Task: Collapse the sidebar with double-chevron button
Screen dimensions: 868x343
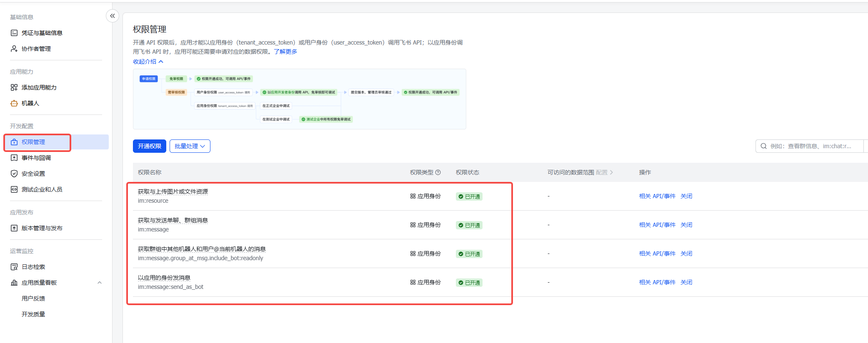Action: [x=113, y=16]
